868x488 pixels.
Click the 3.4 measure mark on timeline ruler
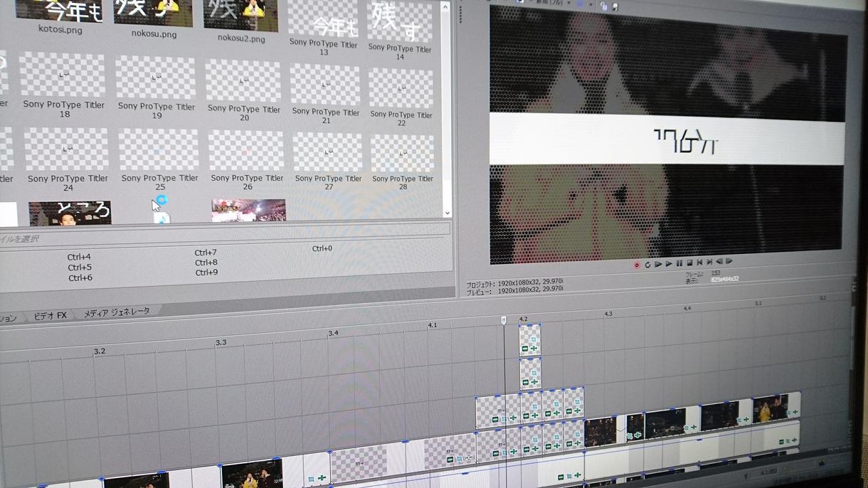[333, 333]
